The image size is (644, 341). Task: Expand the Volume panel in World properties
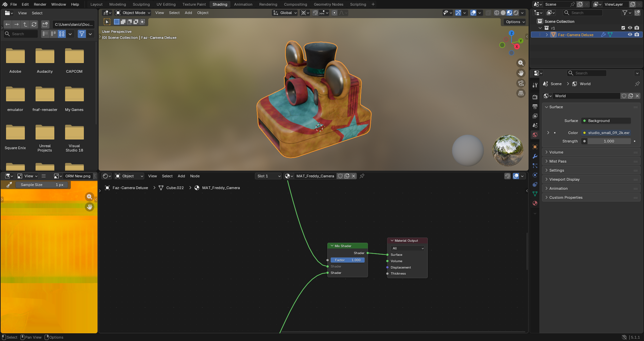pyautogui.click(x=591, y=152)
